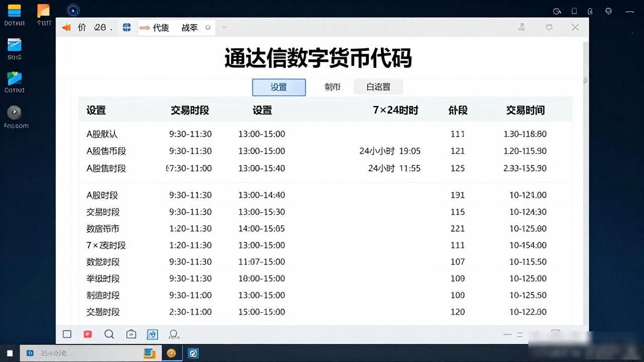This screenshot has width=644, height=362.
Task: Click the Start button on taskbar
Action: pyautogui.click(x=9, y=353)
